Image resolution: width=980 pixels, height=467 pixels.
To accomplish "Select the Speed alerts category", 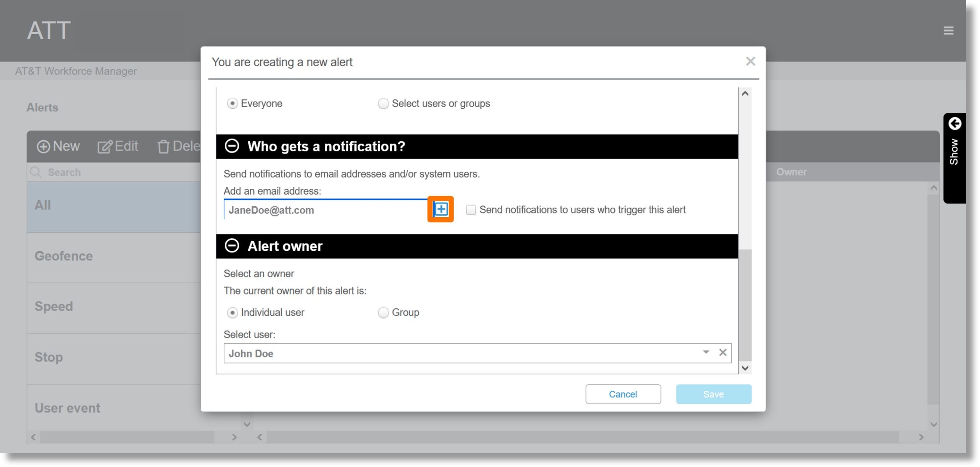I will [114, 308].
